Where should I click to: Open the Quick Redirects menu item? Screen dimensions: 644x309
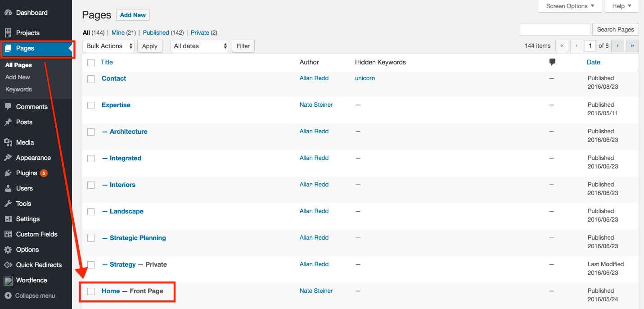pos(39,265)
